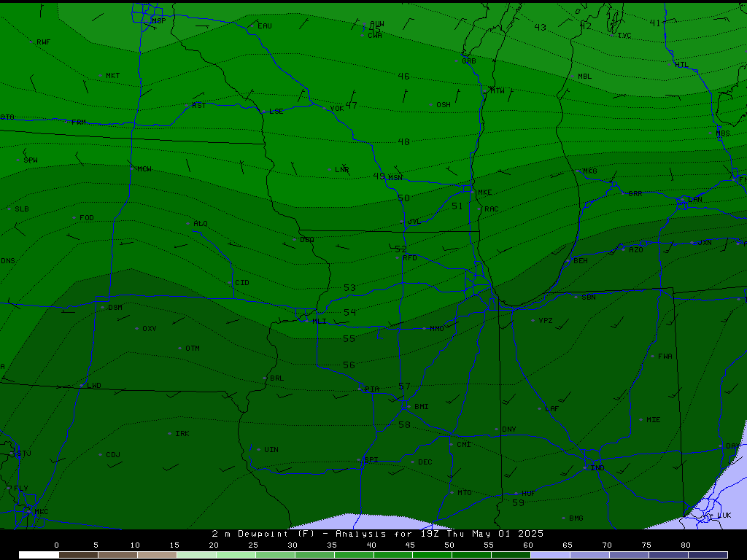This screenshot has width=747, height=560.
Task: Click the legend scale value 20
Action: pos(214,545)
